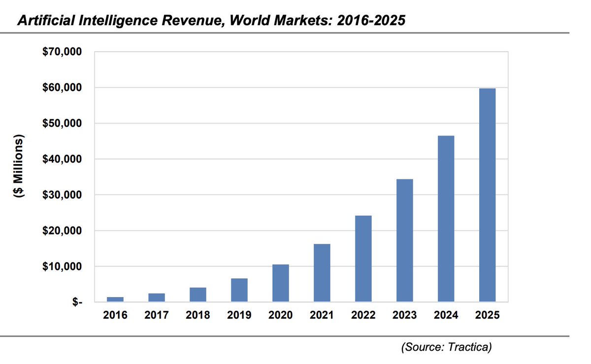Click the Source: Tractica attribution text
This screenshot has height=364, width=591.
(x=446, y=347)
